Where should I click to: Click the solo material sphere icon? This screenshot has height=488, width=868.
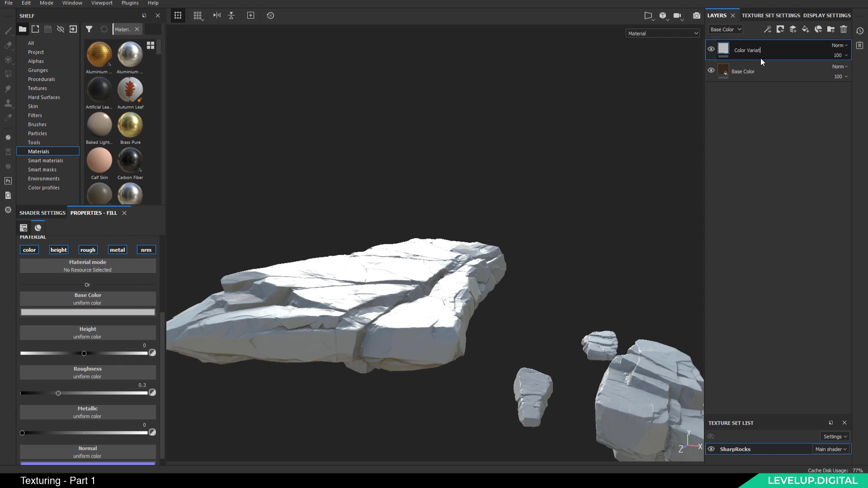click(38, 227)
